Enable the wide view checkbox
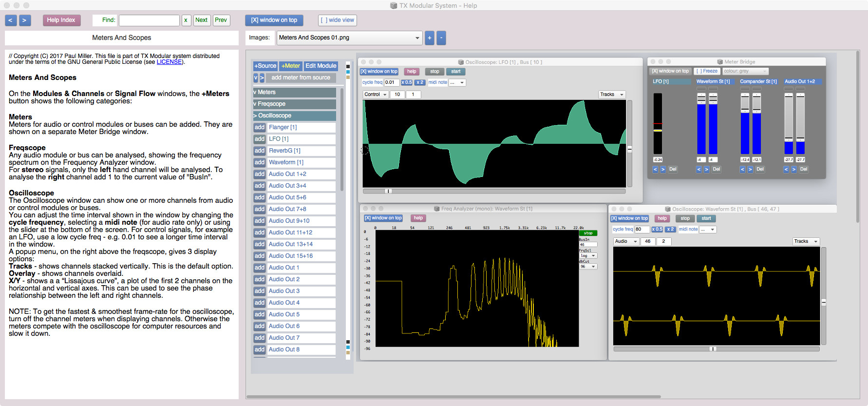 point(337,20)
